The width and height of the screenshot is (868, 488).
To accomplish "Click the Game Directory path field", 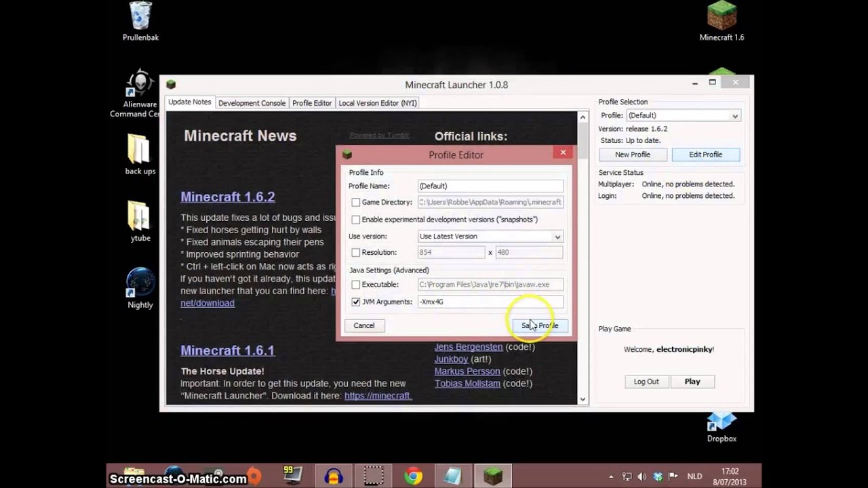I will (x=490, y=202).
